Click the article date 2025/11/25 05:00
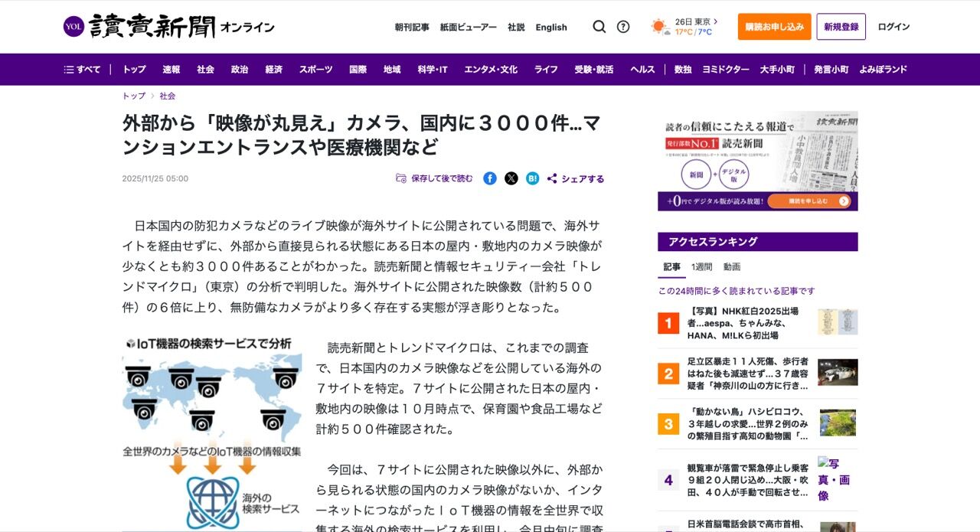Image resolution: width=980 pixels, height=532 pixels. point(155,179)
